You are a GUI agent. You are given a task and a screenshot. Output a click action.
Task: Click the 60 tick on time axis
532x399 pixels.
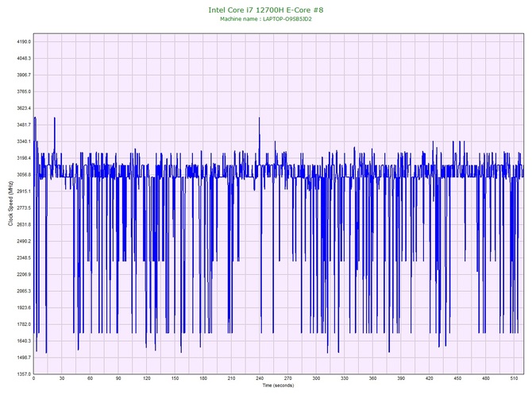[x=90, y=378]
